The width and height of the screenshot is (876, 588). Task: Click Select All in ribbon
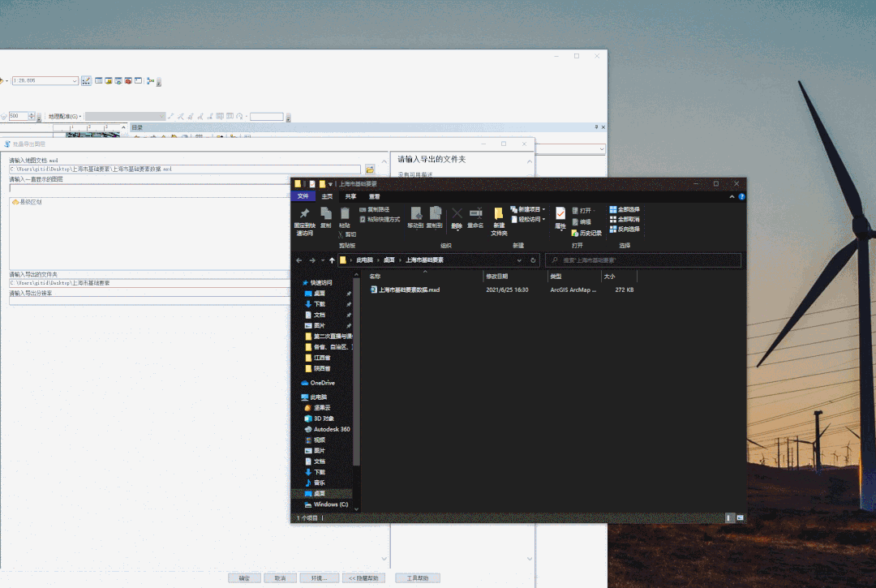pyautogui.click(x=624, y=209)
